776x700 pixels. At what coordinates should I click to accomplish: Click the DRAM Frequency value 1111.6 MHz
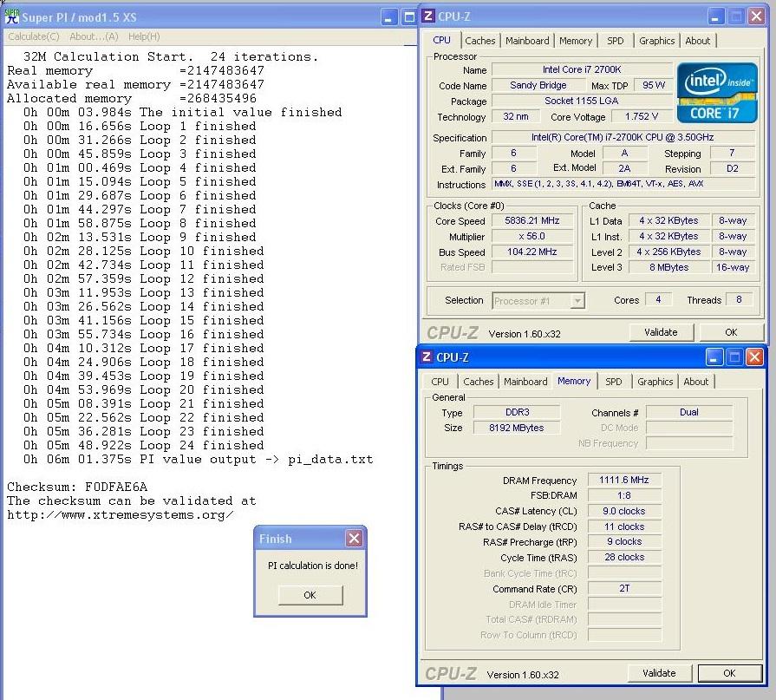click(x=624, y=480)
